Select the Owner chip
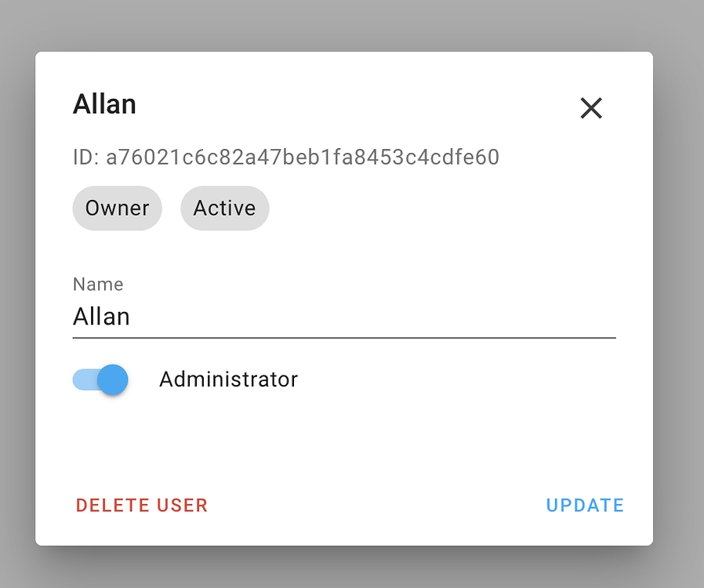The height and width of the screenshot is (588, 704). coord(117,209)
